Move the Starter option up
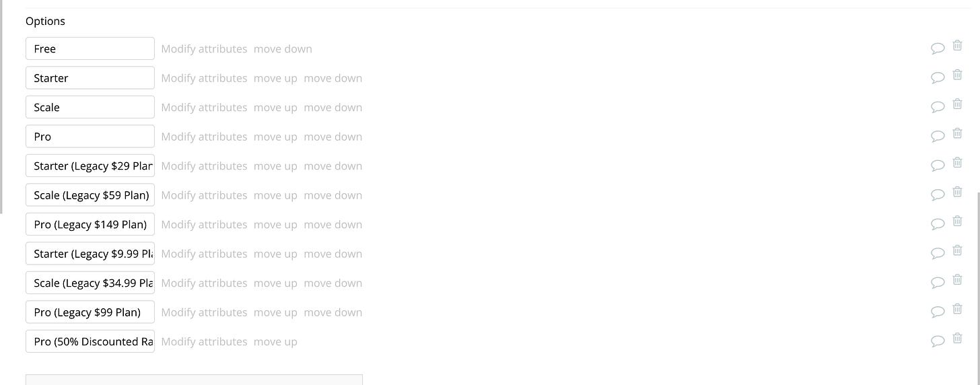This screenshot has width=980, height=385. [275, 78]
